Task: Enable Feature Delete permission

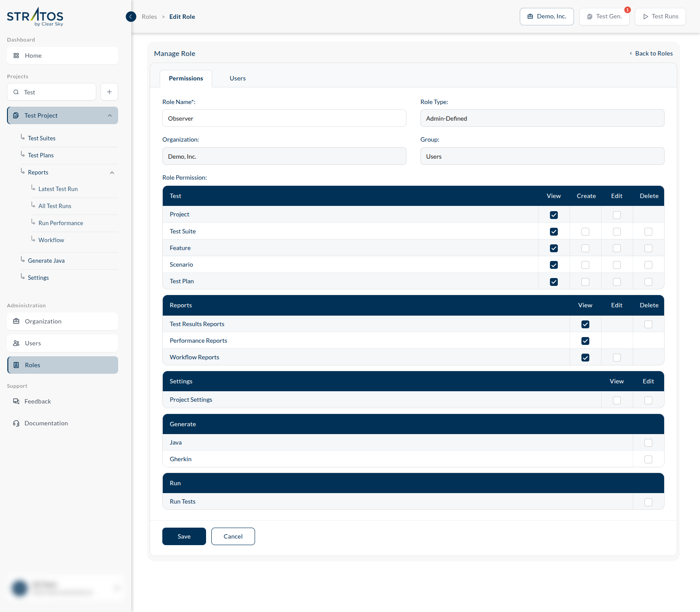Action: point(648,248)
